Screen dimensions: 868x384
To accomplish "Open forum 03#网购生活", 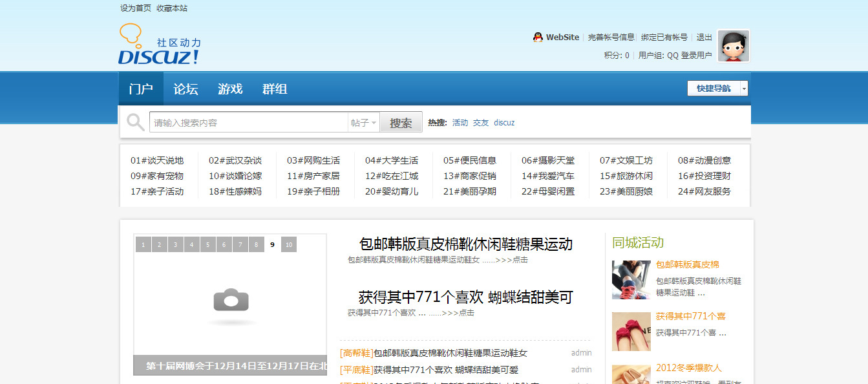I will (313, 160).
